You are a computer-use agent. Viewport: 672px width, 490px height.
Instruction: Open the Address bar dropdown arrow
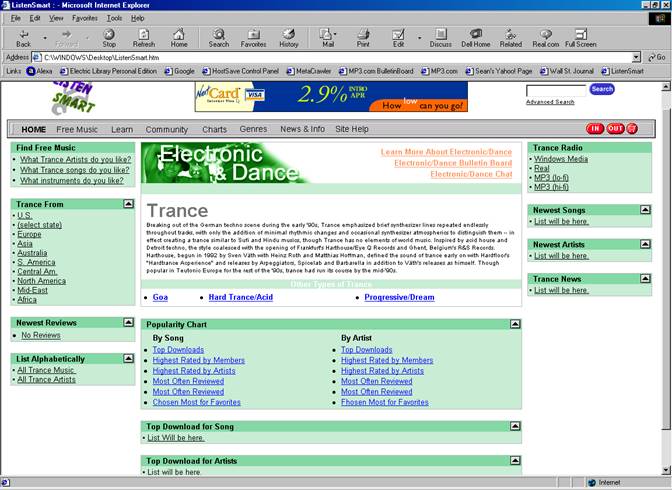(x=635, y=58)
